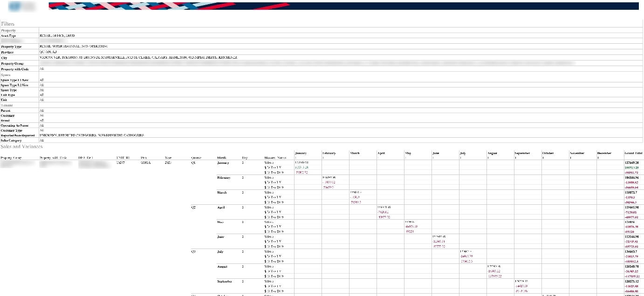Click the Parent filter label
This screenshot has width=644, height=296.
coord(7,111)
